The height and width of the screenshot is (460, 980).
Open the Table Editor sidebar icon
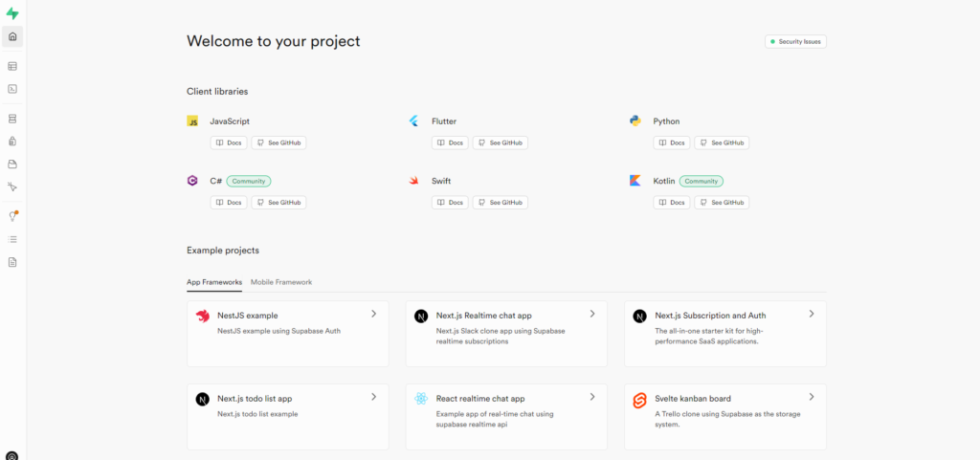click(x=12, y=66)
